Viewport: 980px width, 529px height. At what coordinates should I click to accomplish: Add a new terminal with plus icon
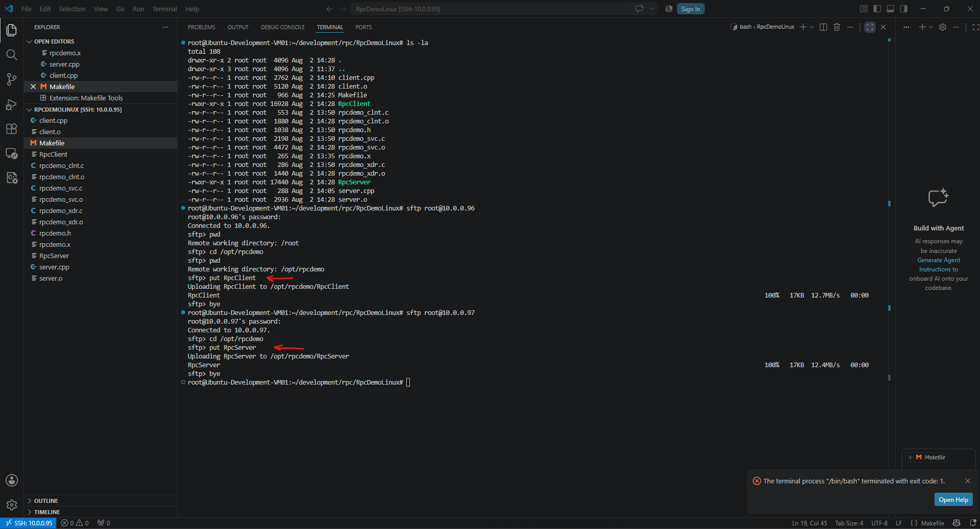(803, 27)
